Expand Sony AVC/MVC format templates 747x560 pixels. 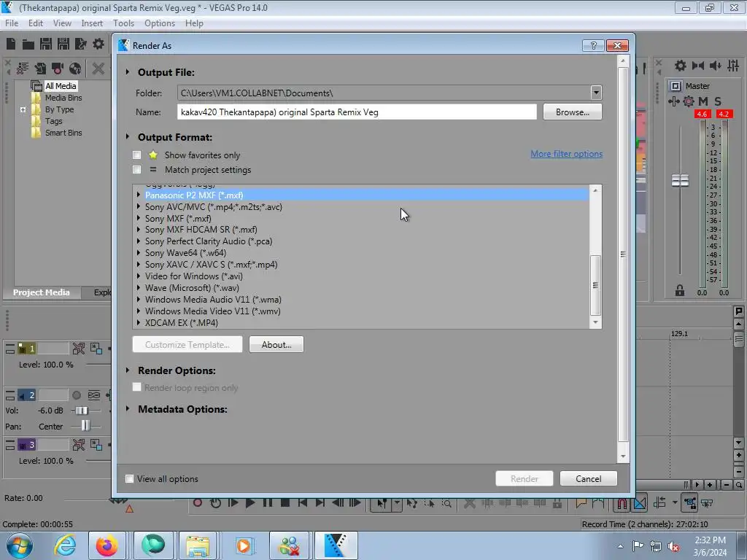tap(138, 206)
